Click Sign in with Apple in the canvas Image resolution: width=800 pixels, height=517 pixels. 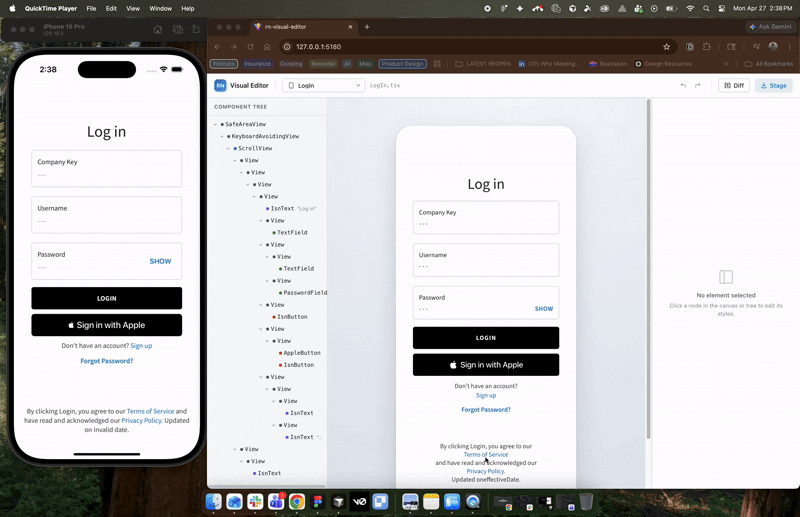coord(486,365)
